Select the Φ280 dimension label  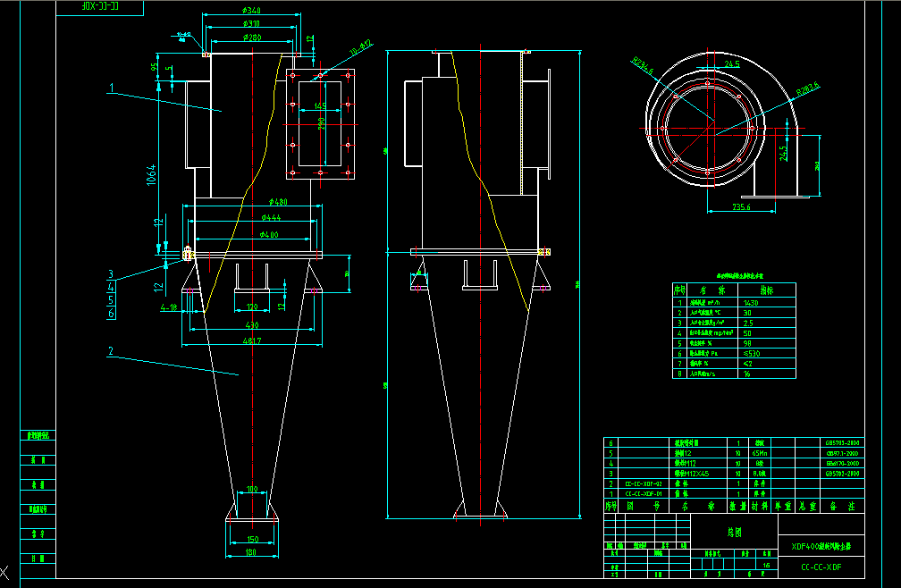click(251, 38)
